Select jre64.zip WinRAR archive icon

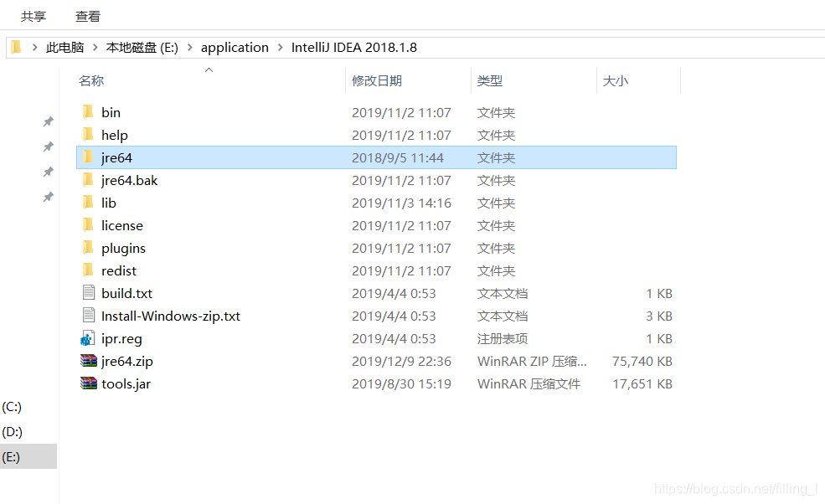[89, 361]
